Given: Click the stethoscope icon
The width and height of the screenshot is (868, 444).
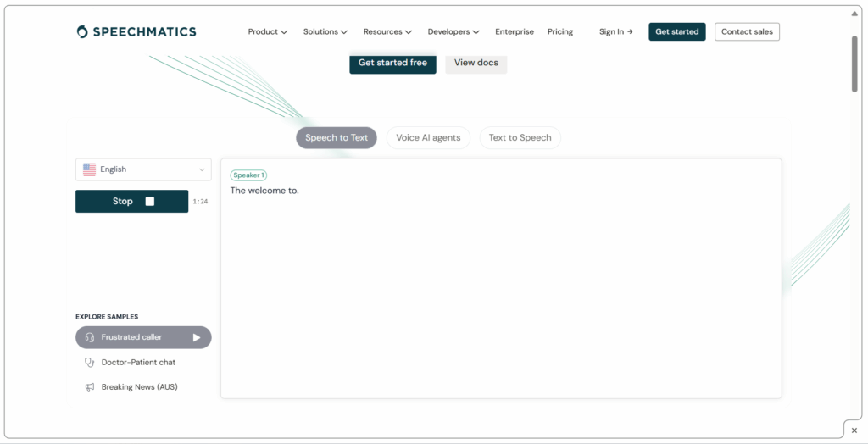Looking at the screenshot, I should coord(89,362).
